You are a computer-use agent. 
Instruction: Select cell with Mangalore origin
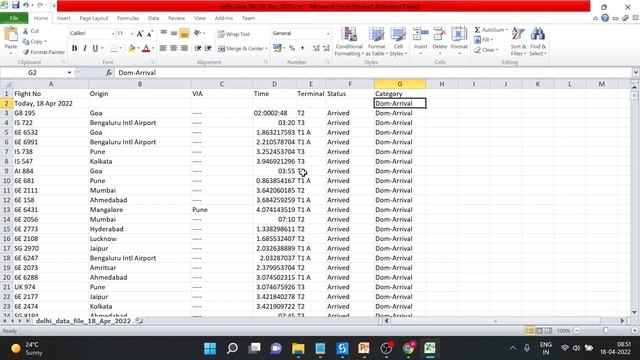click(140, 210)
